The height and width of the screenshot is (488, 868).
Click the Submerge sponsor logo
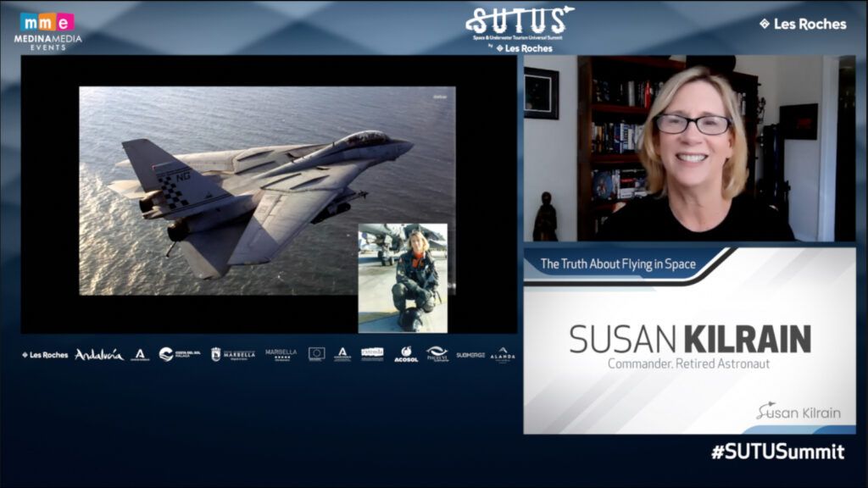coord(470,355)
